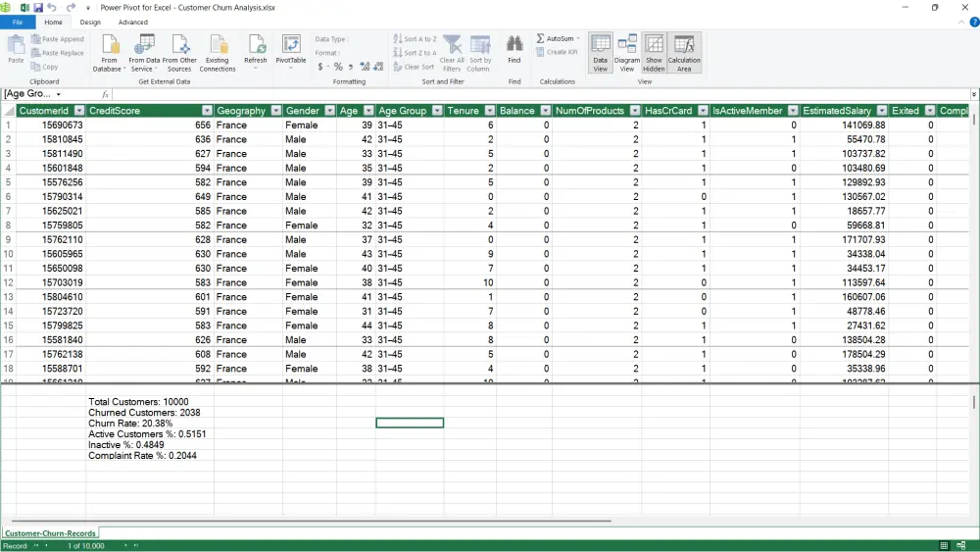
Task: Select the Churn Rate: 20.38% measure
Action: click(x=130, y=424)
